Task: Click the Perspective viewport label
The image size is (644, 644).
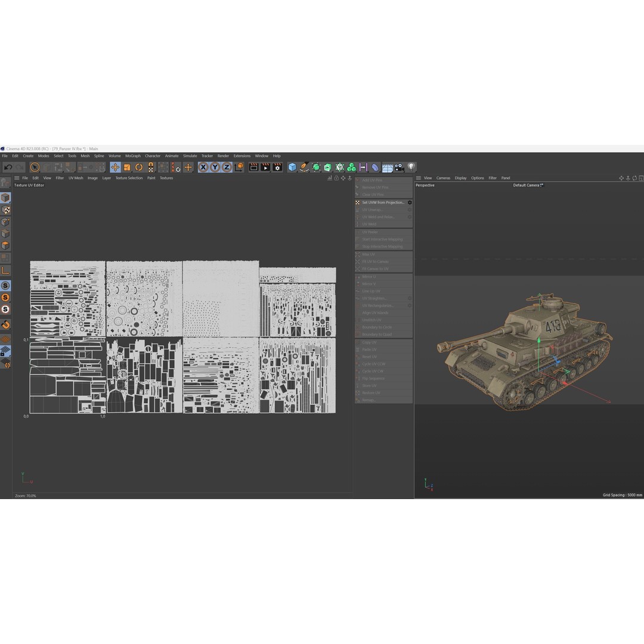Action: (426, 185)
